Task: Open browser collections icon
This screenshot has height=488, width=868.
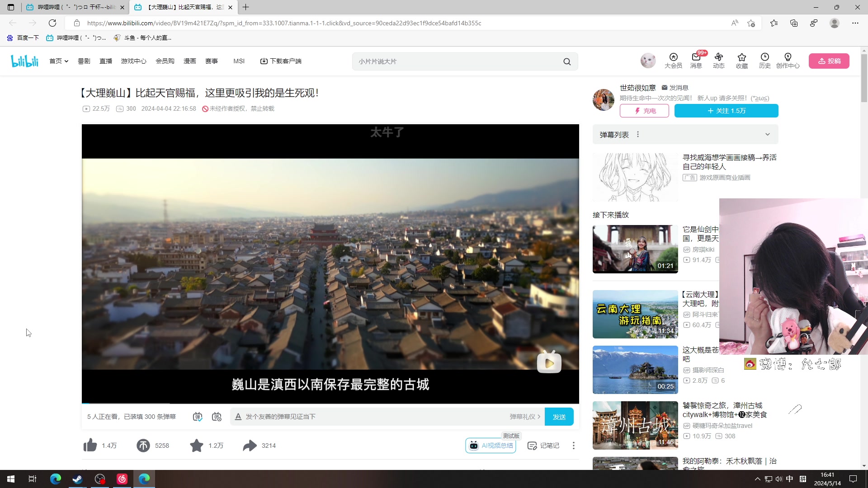Action: [794, 23]
